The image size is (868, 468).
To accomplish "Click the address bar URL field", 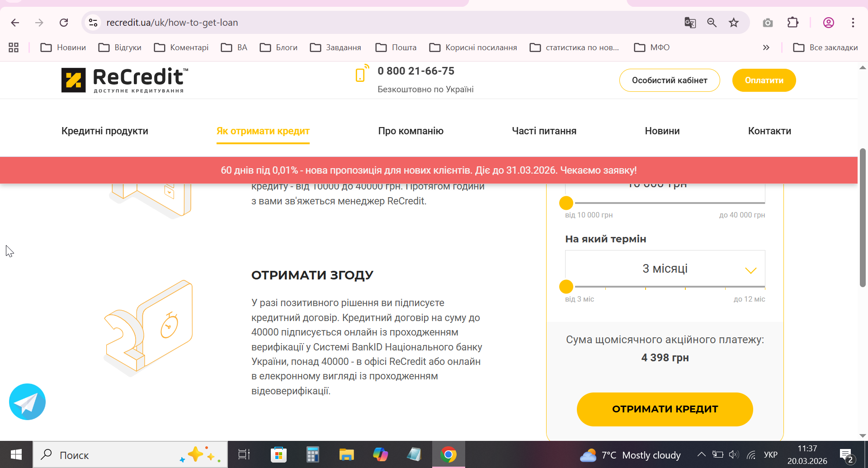I will coord(389,23).
